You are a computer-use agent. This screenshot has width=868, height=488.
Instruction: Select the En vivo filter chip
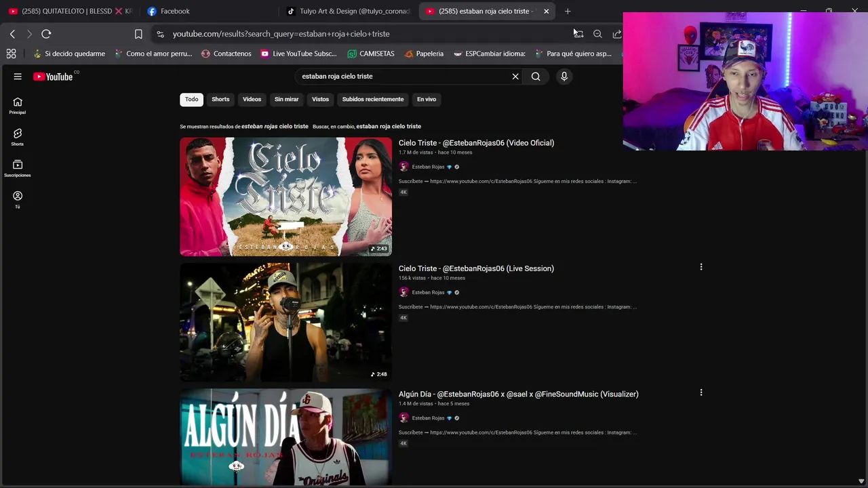click(x=427, y=100)
